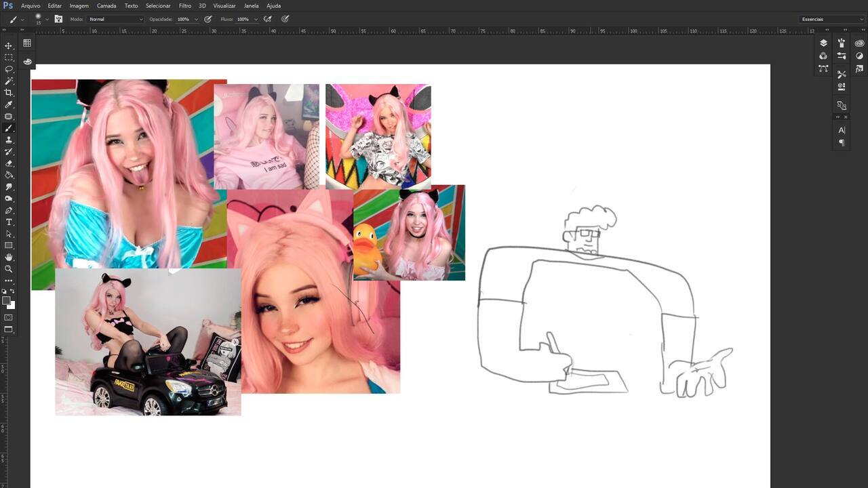
Task: Open the Character panel icon
Action: [x=842, y=130]
